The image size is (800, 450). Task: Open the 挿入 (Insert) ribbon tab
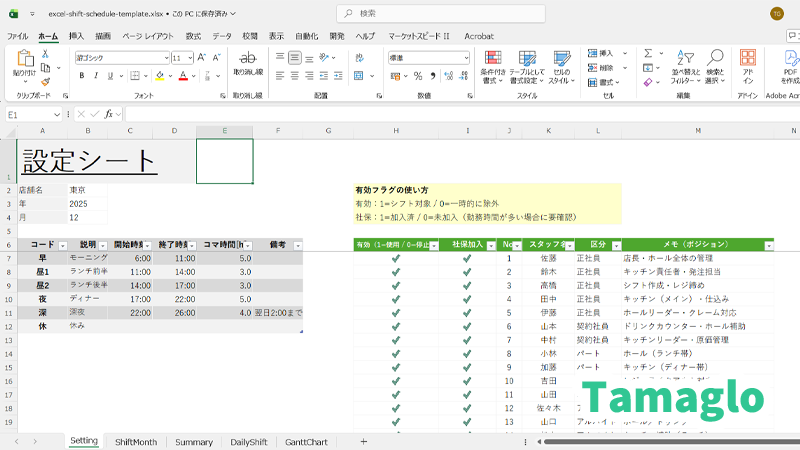pos(76,35)
